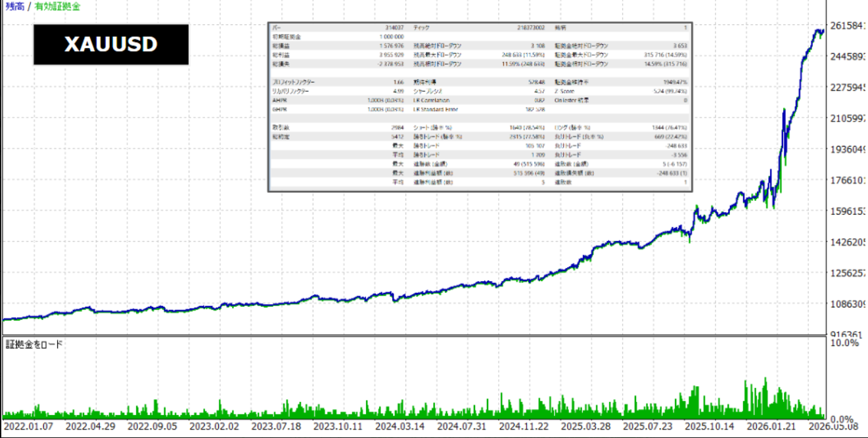The width and height of the screenshot is (868, 438).
Task: Select the 2023.07.18 date label
Action: (x=276, y=426)
